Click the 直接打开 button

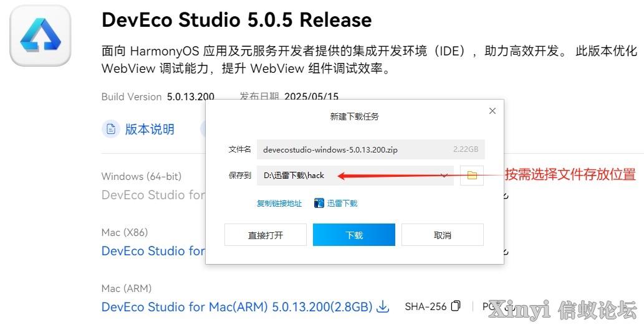[266, 235]
